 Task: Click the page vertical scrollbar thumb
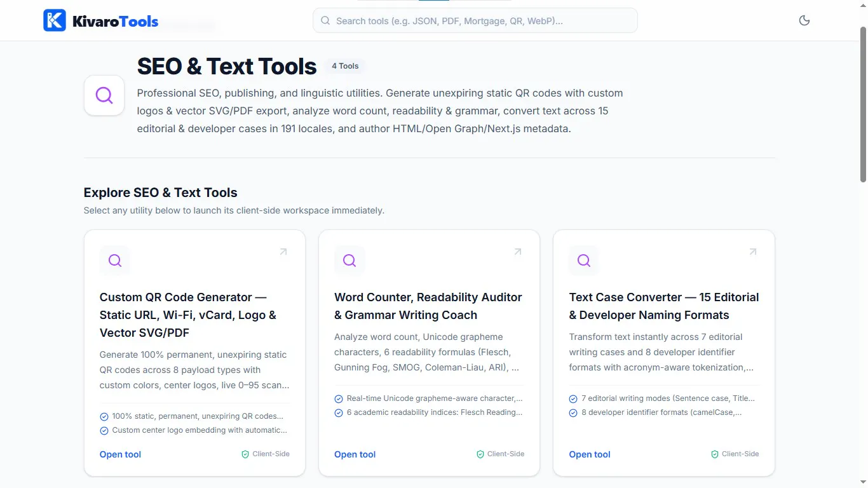click(863, 105)
